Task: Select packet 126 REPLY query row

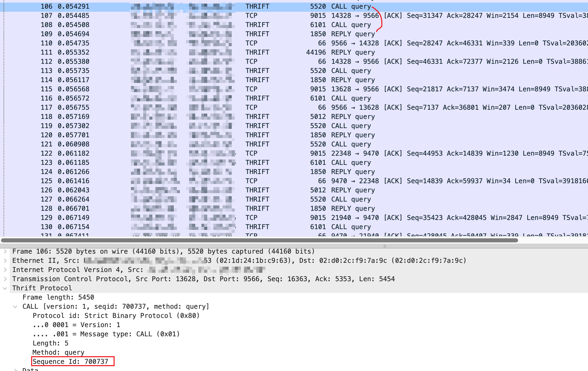Action: (x=294, y=190)
